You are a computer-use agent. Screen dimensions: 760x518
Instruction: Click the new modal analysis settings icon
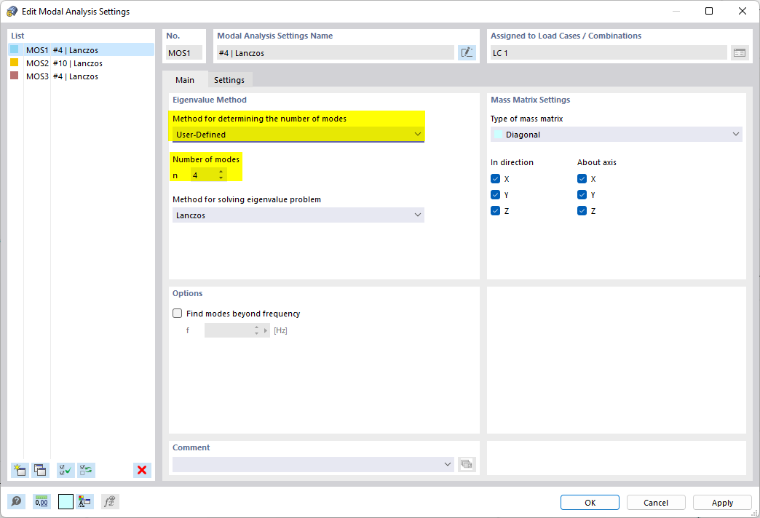click(20, 470)
